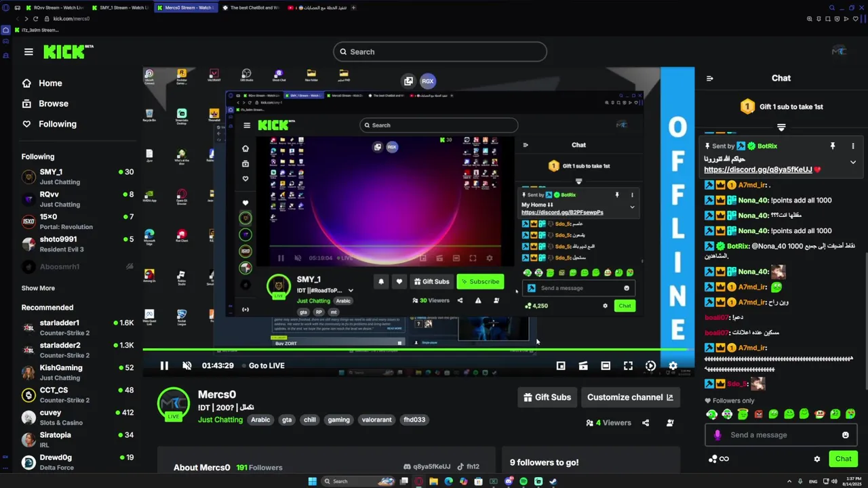Open recommended channel cuvey
Viewport: 868px width, 488px height.
(77, 417)
